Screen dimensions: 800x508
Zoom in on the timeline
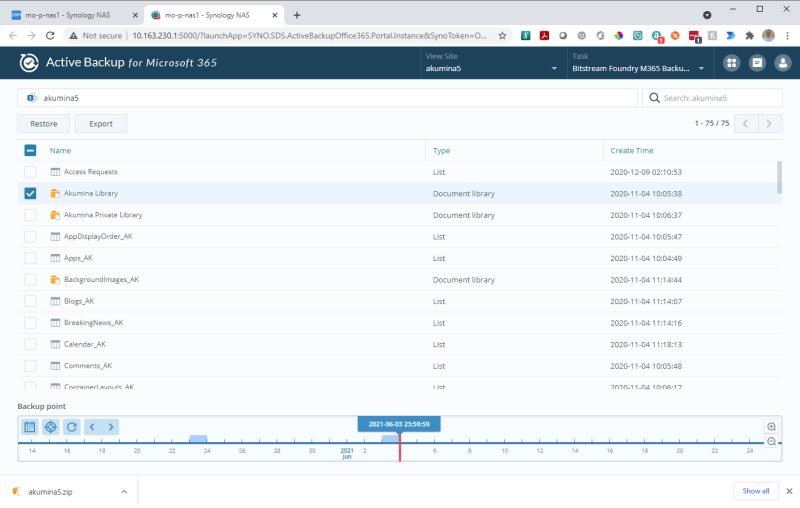pos(771,426)
